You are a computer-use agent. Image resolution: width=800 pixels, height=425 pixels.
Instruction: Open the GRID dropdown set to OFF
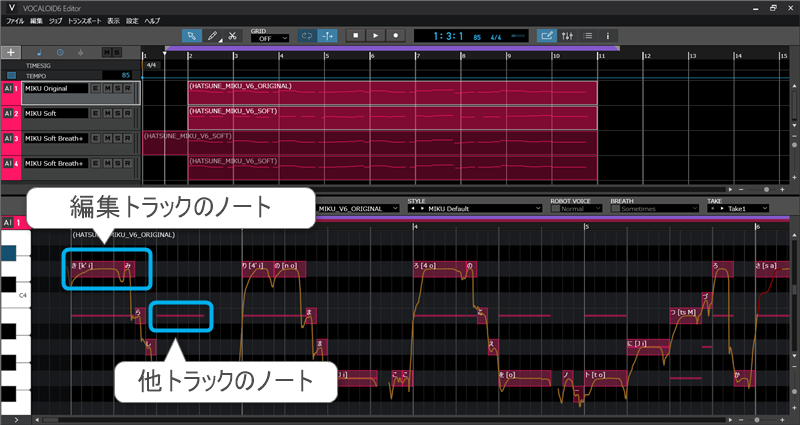click(270, 38)
